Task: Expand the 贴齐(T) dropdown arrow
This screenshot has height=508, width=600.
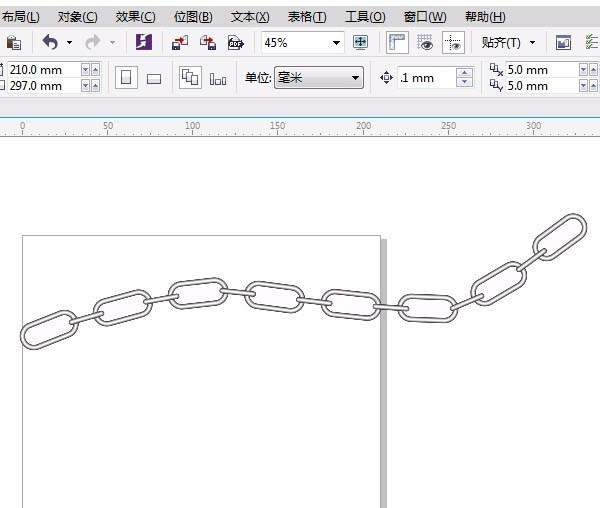Action: tap(533, 42)
